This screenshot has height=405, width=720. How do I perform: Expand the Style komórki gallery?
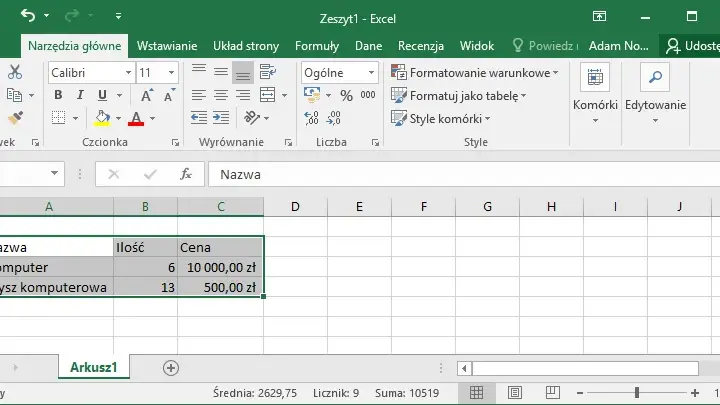tap(440, 118)
